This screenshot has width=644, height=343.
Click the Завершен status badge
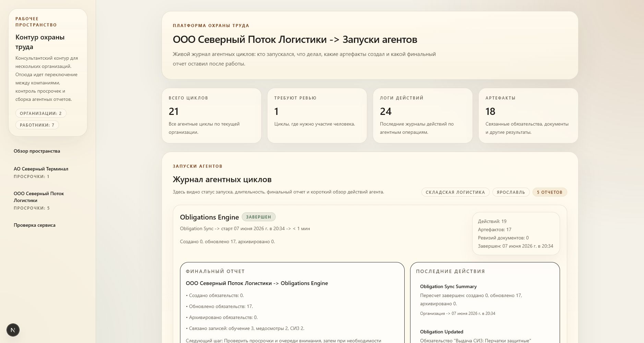pos(259,217)
